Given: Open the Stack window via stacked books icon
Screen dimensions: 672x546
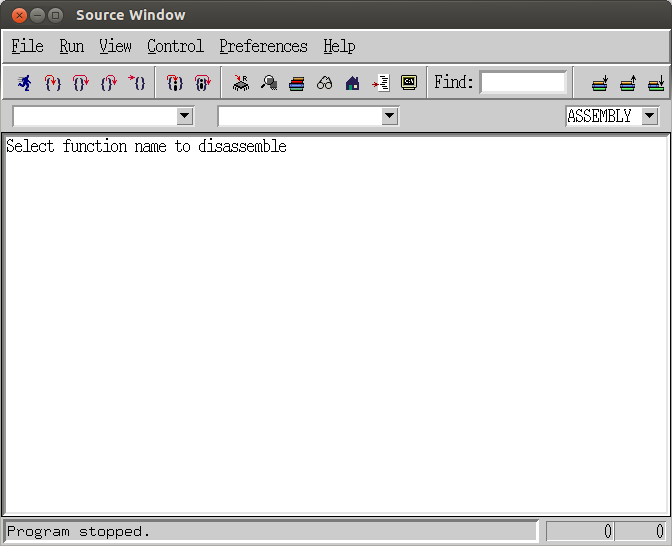Looking at the screenshot, I should 297,83.
